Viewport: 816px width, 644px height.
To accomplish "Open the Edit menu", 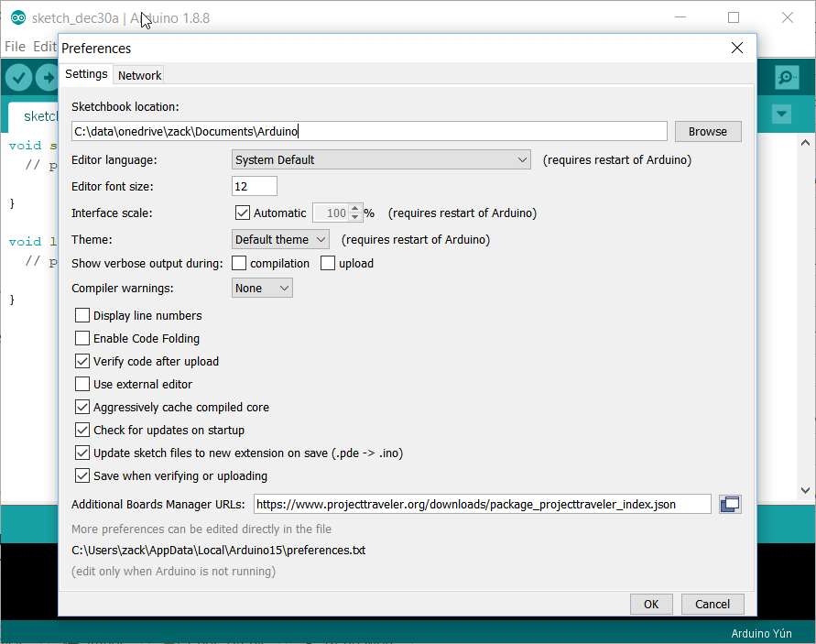I will point(44,47).
